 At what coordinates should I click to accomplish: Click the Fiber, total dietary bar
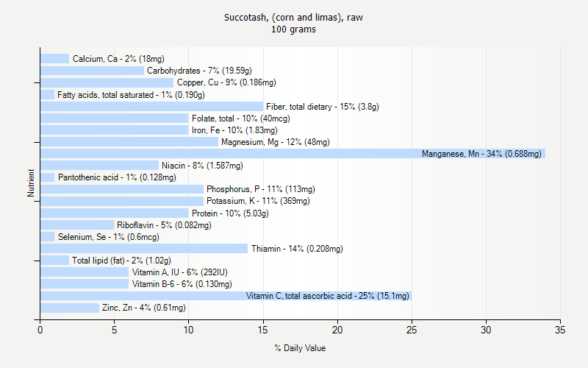151,107
